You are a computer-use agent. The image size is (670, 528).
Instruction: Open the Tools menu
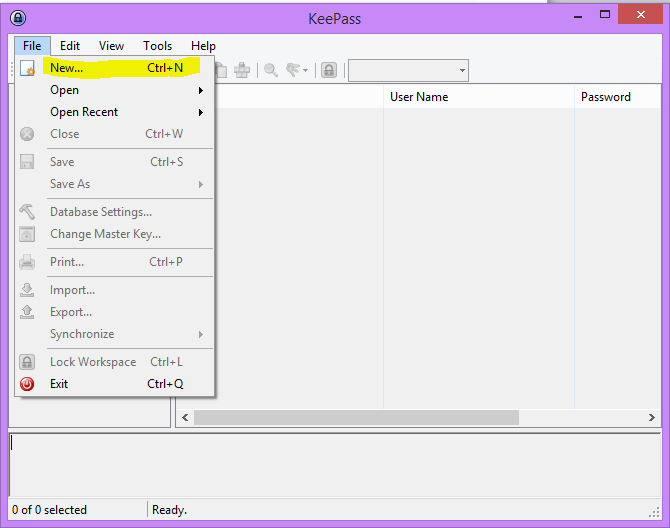point(157,46)
